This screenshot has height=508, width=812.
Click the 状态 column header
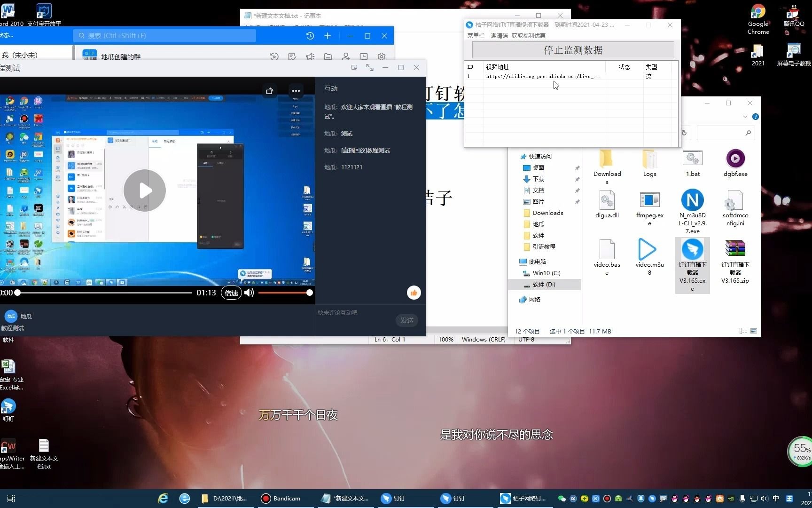pos(624,67)
